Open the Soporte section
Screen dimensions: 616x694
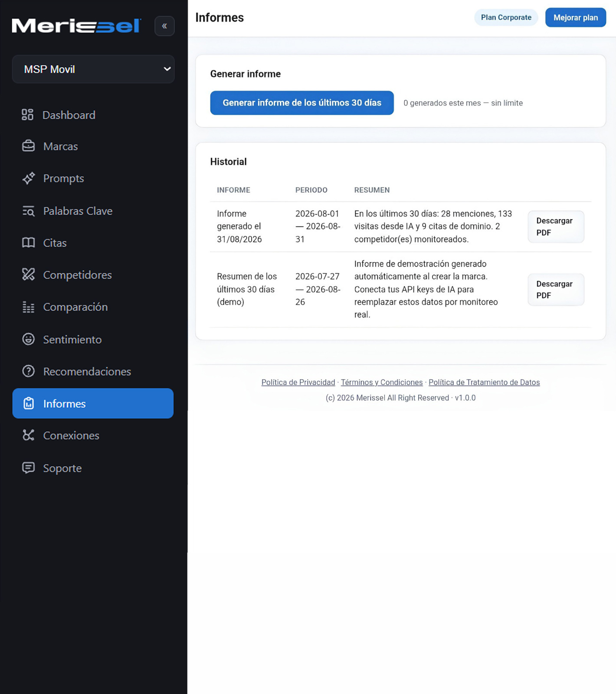click(x=93, y=468)
